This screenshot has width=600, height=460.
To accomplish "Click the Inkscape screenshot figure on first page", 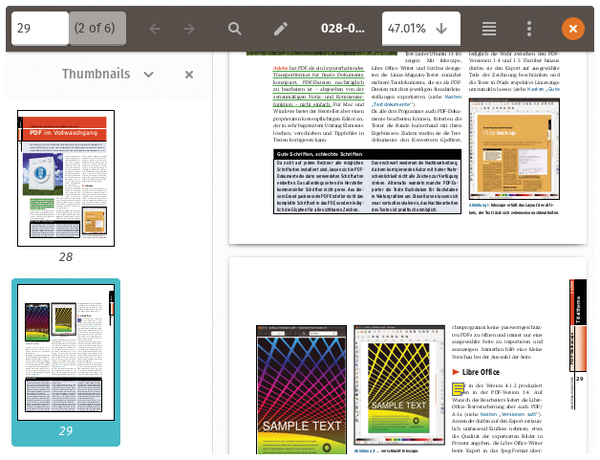I will point(514,149).
